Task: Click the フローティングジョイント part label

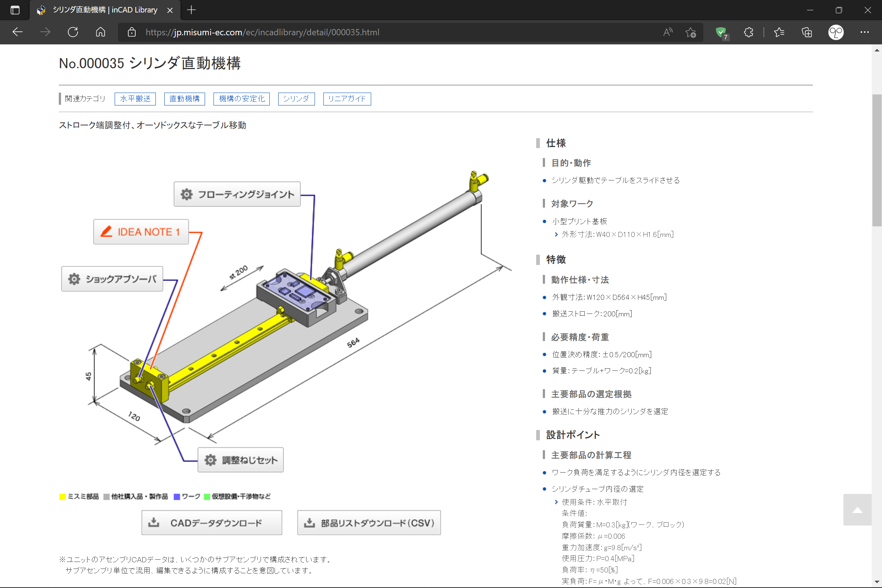Action: pyautogui.click(x=237, y=194)
